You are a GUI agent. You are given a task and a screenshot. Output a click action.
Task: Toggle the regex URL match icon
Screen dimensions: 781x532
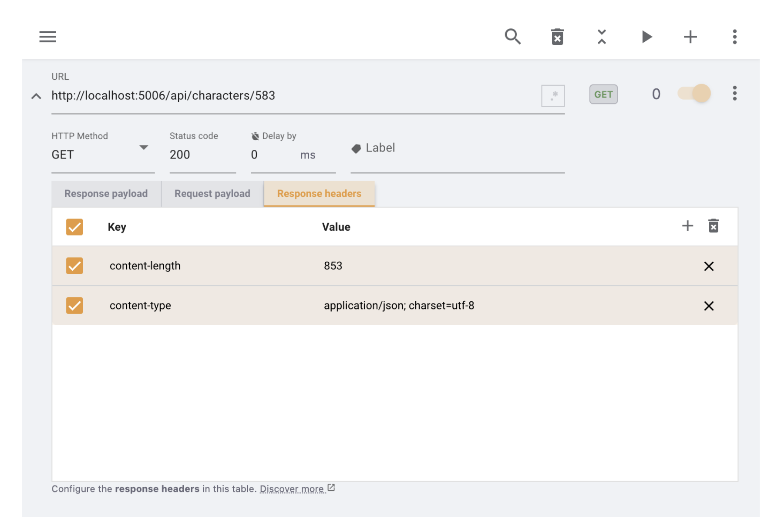tap(552, 95)
